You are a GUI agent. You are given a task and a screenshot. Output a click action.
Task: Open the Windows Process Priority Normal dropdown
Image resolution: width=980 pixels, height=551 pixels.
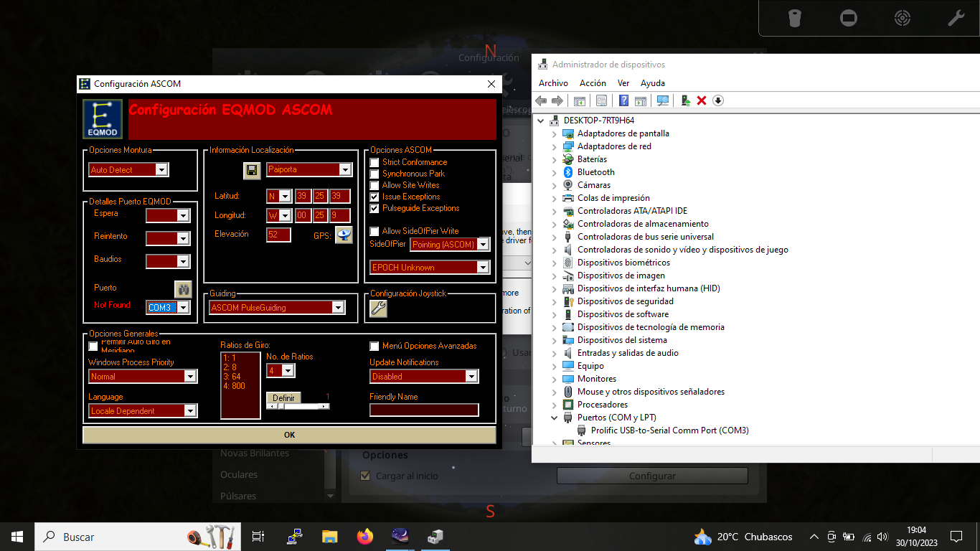pyautogui.click(x=190, y=377)
